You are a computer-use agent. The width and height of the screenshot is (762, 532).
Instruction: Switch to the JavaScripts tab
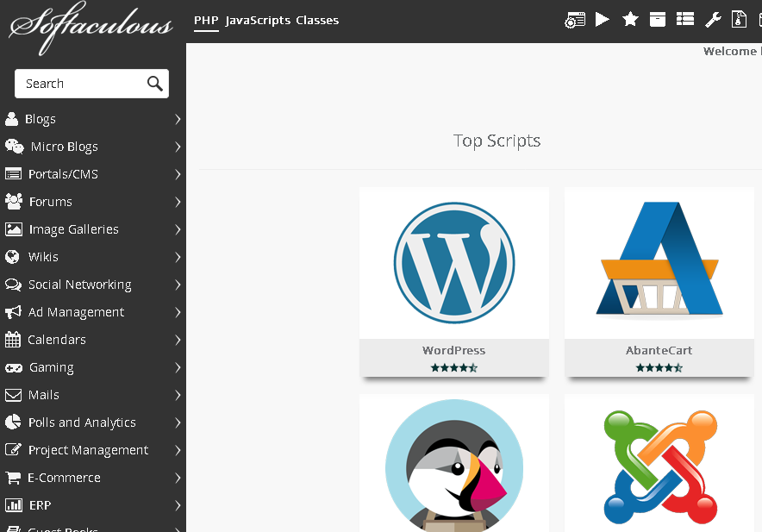point(258,20)
